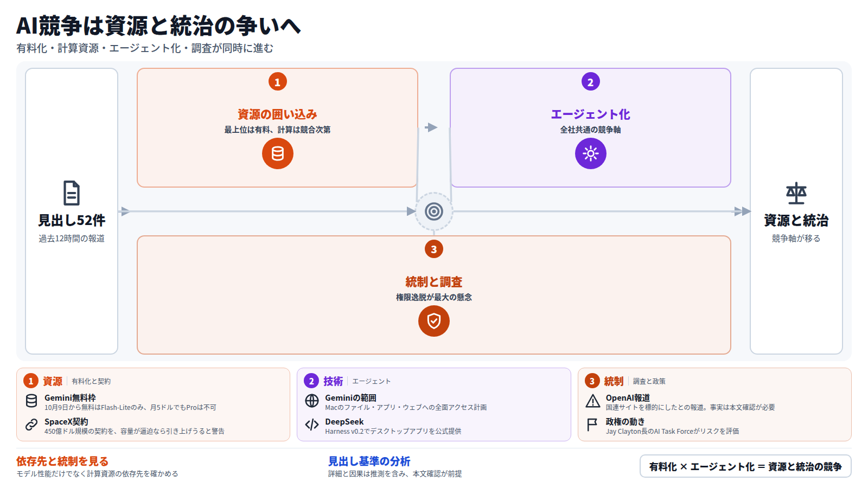This screenshot has height=488, width=868.
Task: Click the 資源と統治 label on the right
Action: click(796, 220)
